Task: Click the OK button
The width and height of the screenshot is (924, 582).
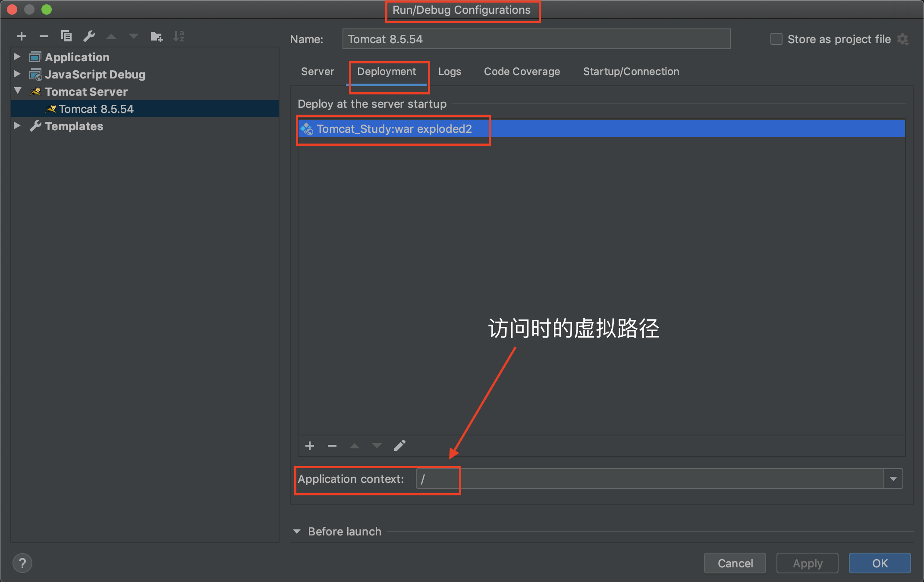Action: coord(879,563)
